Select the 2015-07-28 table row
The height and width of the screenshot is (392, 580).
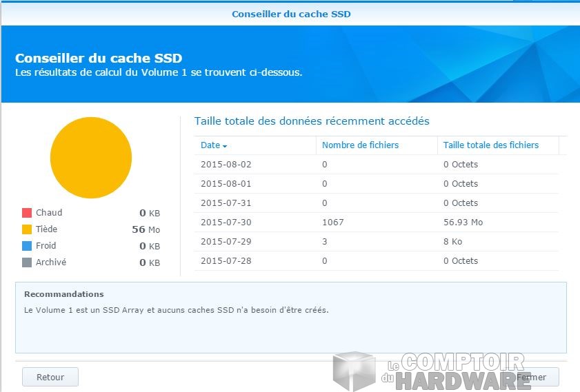(379, 261)
